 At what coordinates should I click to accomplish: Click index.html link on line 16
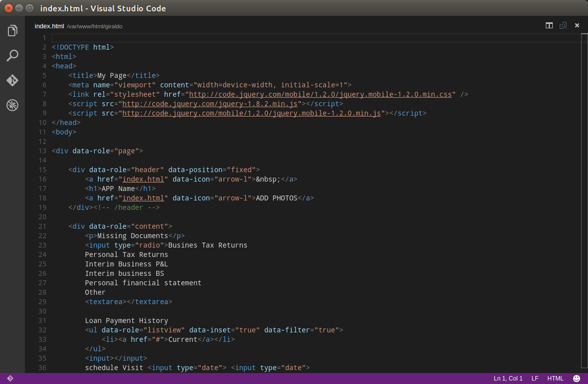coord(143,179)
